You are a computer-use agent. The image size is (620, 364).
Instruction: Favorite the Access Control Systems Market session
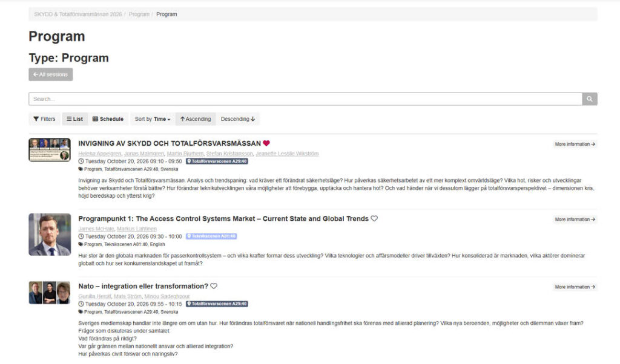click(374, 218)
